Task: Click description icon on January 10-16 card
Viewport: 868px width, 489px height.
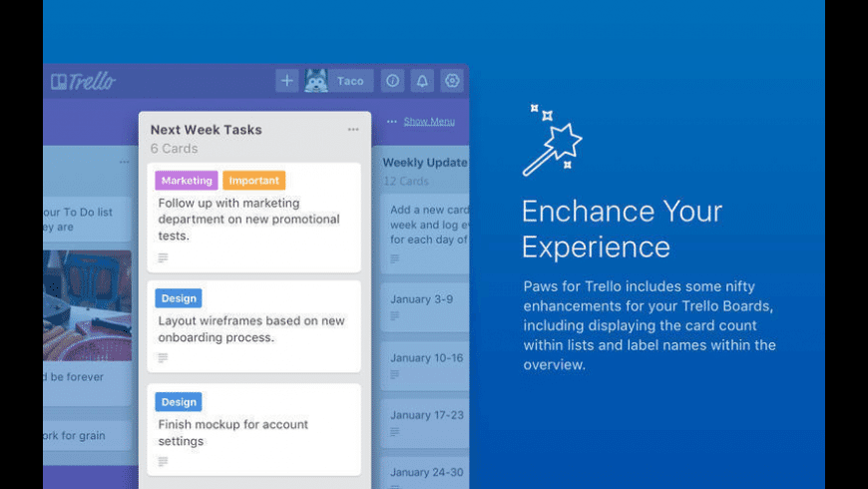Action: point(395,375)
